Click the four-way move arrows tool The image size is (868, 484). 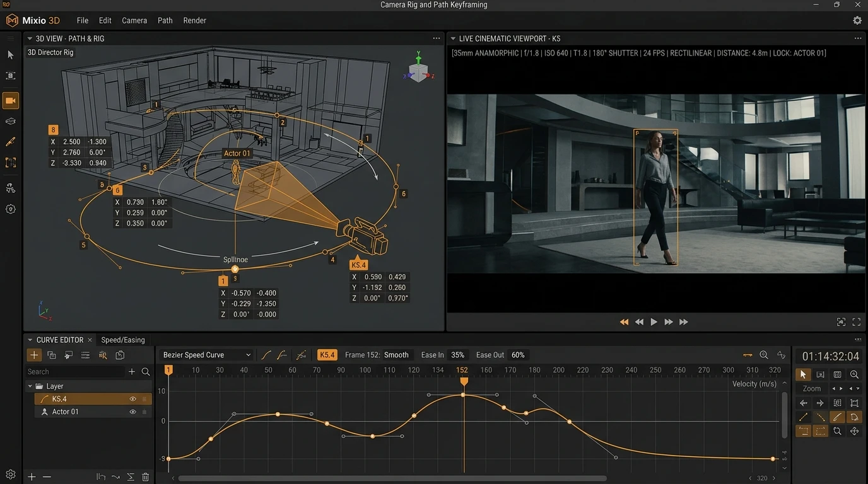tap(854, 432)
